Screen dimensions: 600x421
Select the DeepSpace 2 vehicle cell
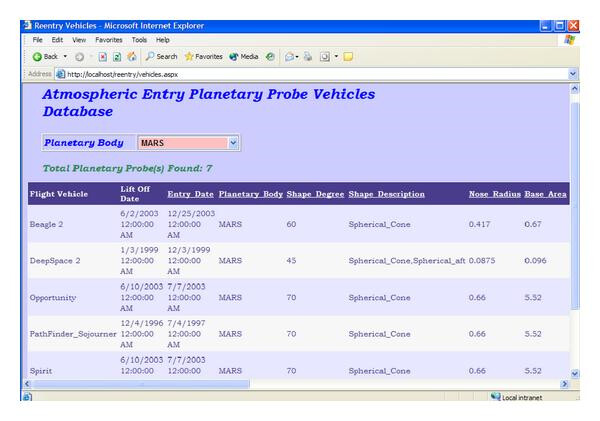click(55, 261)
